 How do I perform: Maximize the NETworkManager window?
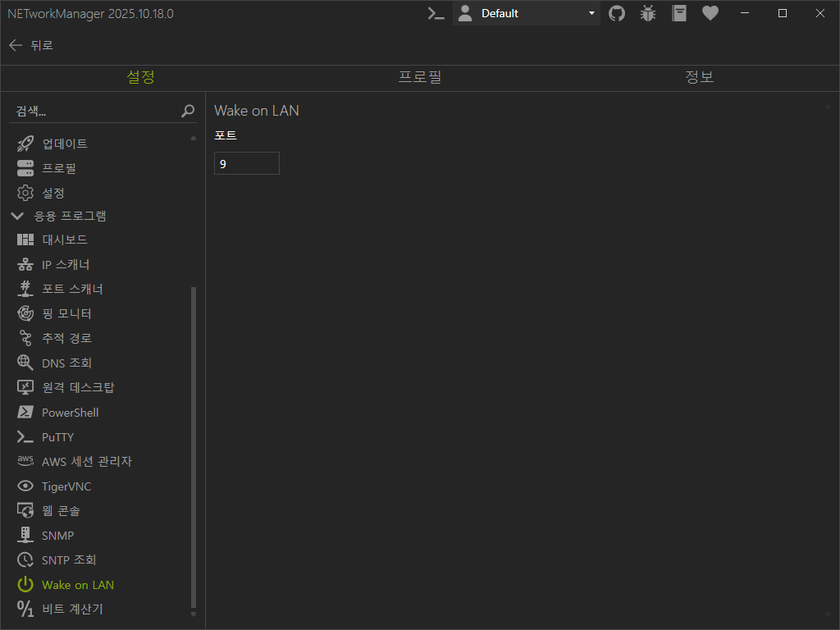pyautogui.click(x=783, y=13)
